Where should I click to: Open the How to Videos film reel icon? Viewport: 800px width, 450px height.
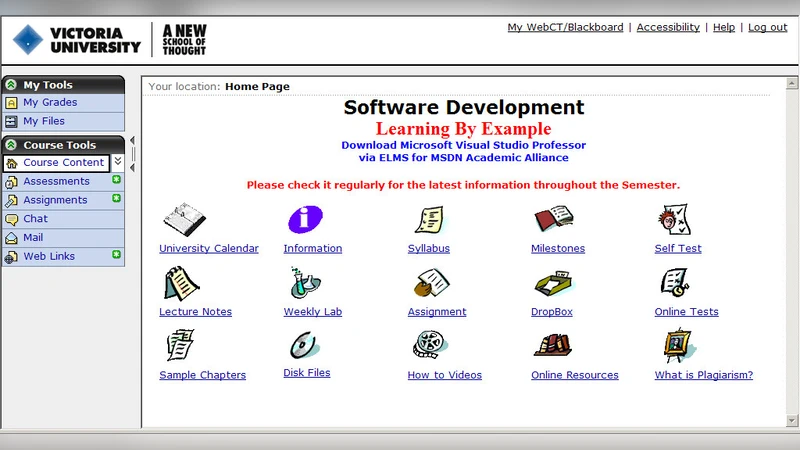pos(427,346)
